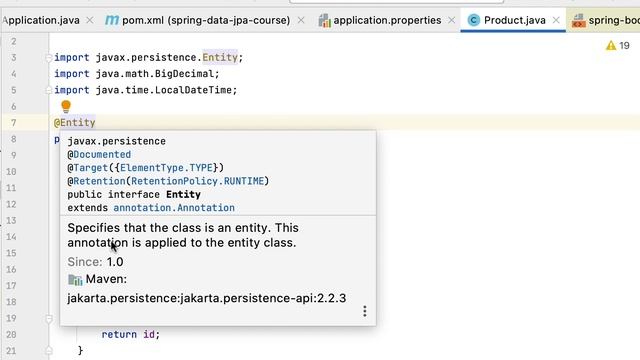Click the Maven library icon in popup
The height and width of the screenshot is (360, 640).
75,280
